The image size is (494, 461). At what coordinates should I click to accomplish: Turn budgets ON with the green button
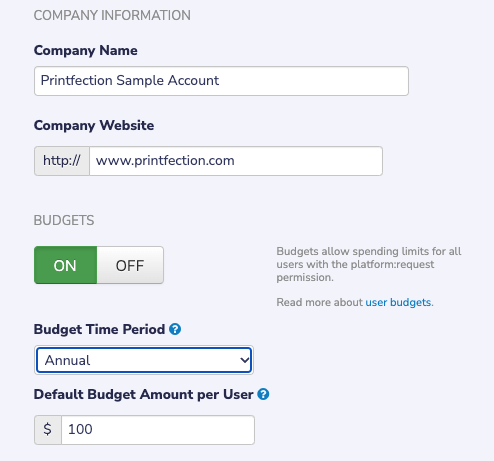(x=65, y=265)
